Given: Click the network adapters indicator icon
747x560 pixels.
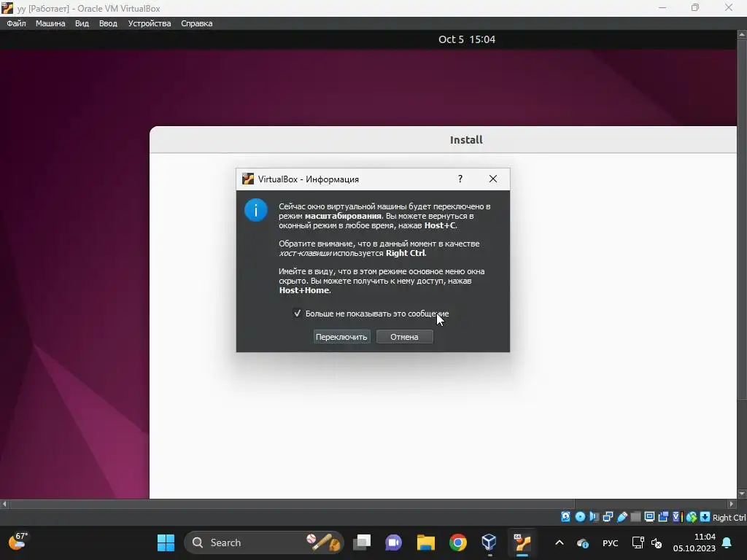Looking at the screenshot, I should (x=608, y=517).
